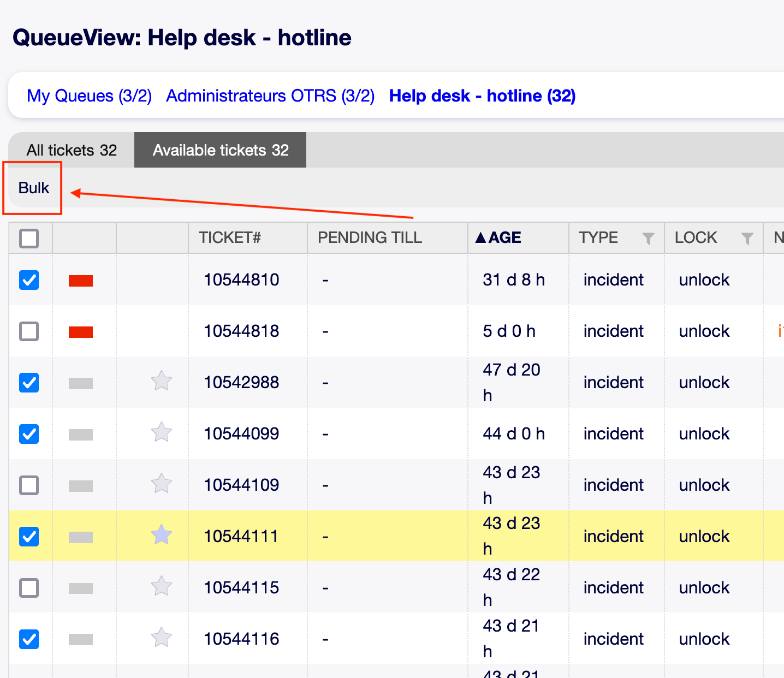Click the star icon for ticket 10544099
Image resolution: width=784 pixels, height=678 pixels.
coord(162,432)
